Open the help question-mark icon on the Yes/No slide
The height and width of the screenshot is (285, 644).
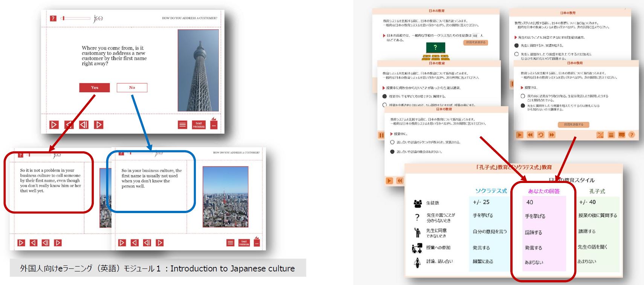pos(53,18)
